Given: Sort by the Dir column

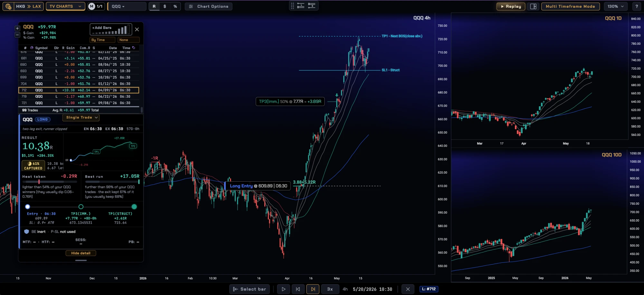Looking at the screenshot, I should pyautogui.click(x=57, y=48).
